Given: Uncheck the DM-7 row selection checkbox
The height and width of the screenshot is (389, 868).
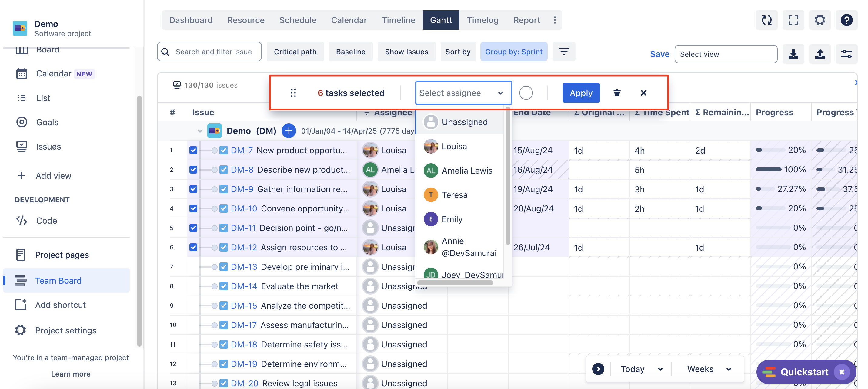Looking at the screenshot, I should tap(193, 150).
